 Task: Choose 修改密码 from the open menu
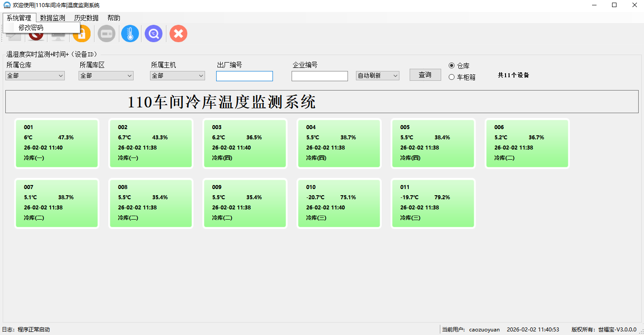[x=31, y=28]
